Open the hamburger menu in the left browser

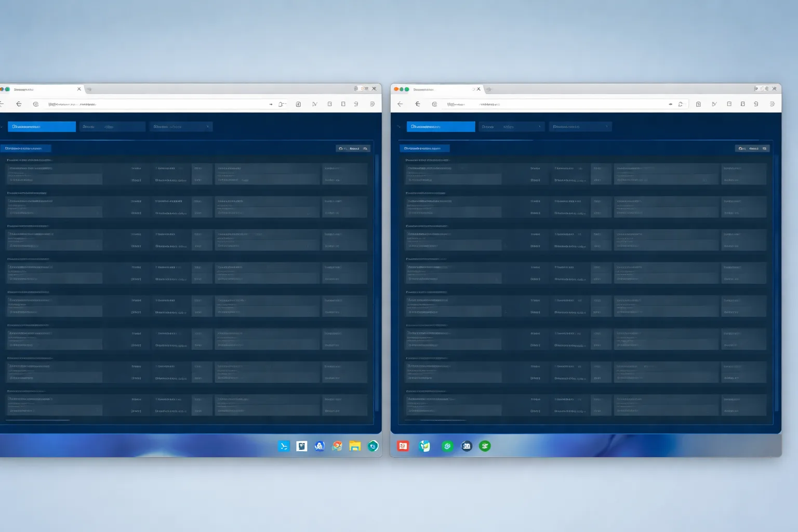coord(372,104)
